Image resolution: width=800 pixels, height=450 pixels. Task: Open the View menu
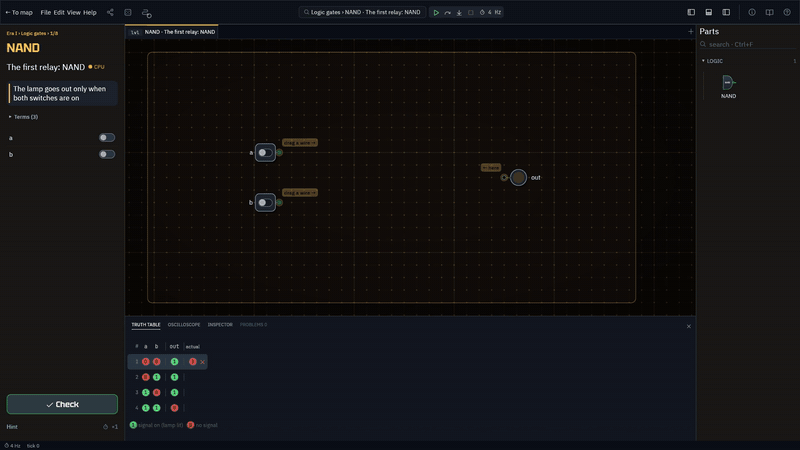[x=73, y=12]
